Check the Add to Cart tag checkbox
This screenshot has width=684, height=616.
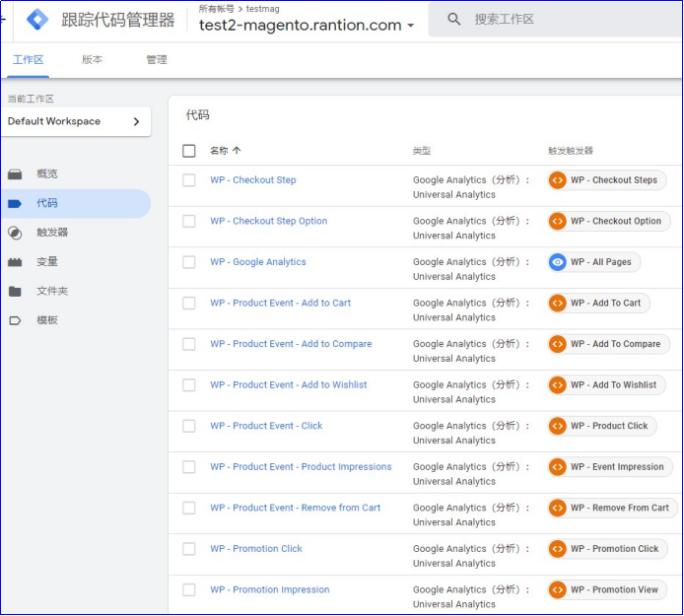[x=189, y=304]
